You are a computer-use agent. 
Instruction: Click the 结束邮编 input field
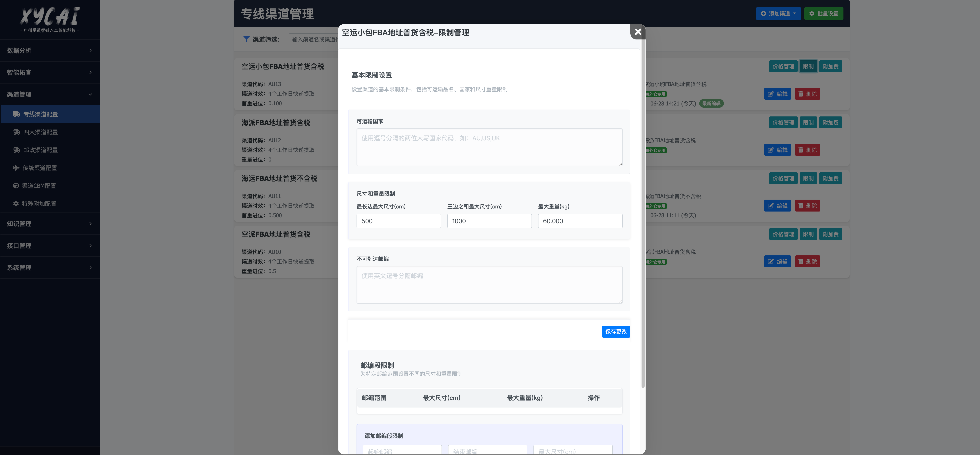pos(487,450)
